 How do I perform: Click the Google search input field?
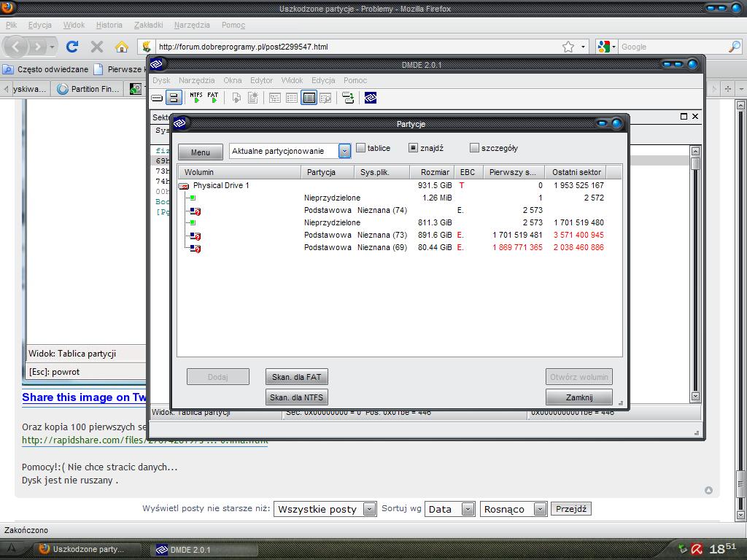[673, 47]
